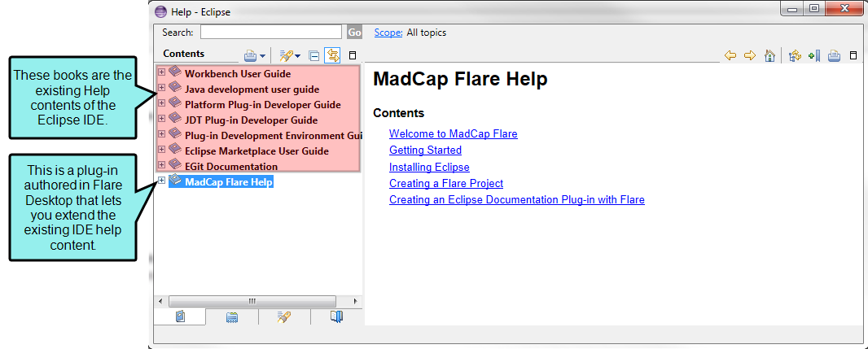
Task: Expand Plug-in Development Environment Guide node
Action: [x=161, y=134]
